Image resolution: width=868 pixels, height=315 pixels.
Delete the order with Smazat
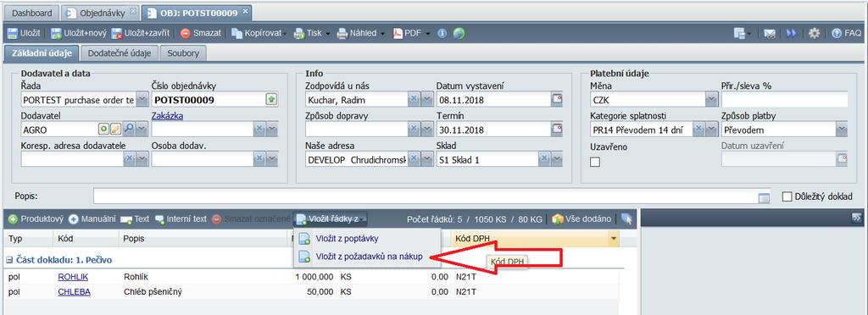(x=200, y=33)
